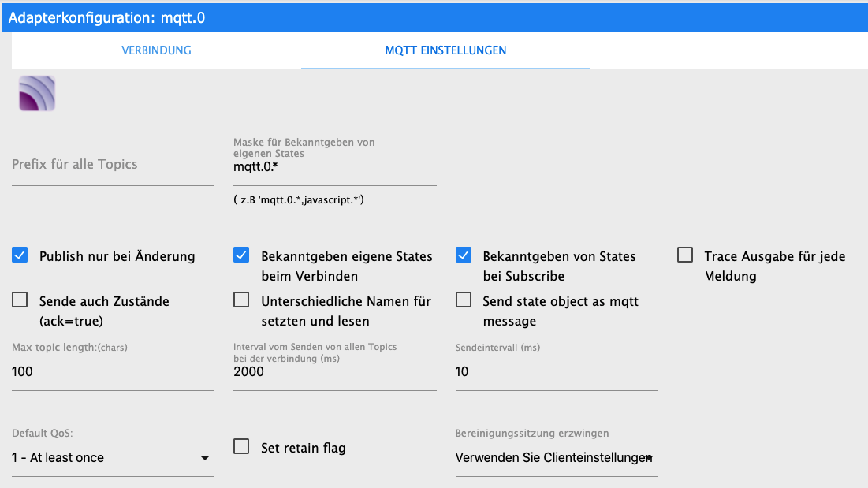Uncheck Publish nur bei Änderung
The height and width of the screenshot is (488, 868).
pos(20,255)
